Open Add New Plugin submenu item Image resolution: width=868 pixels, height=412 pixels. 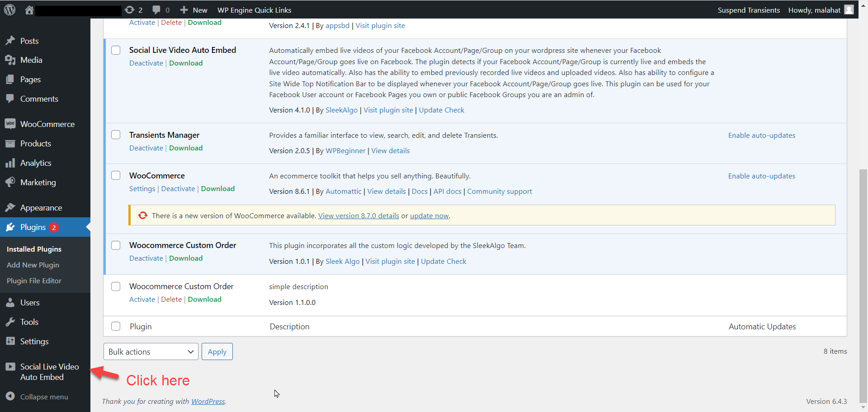click(33, 265)
